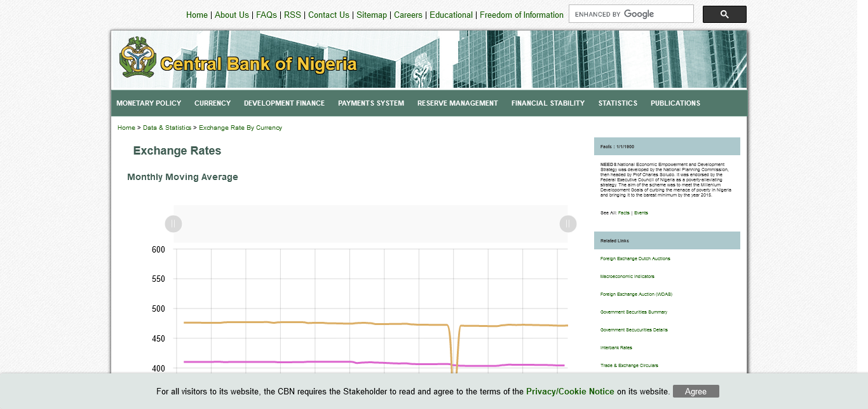Click the right chart range handle
This screenshot has height=409, width=868.
(567, 224)
